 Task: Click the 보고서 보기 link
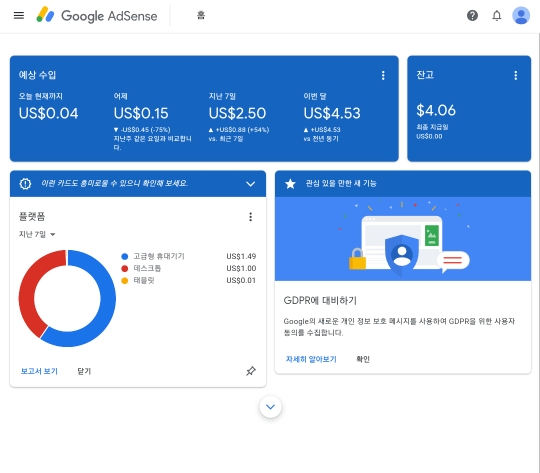coord(39,371)
